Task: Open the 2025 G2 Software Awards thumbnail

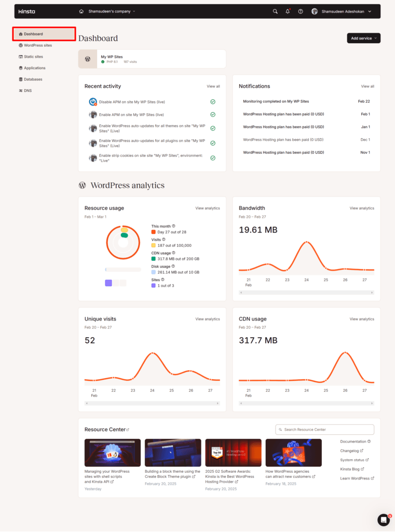Action: (x=233, y=453)
